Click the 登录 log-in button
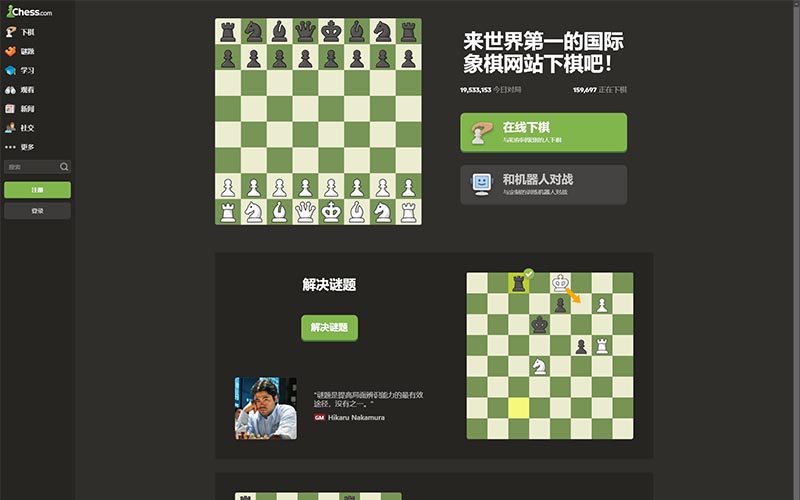800x500 pixels. (37, 211)
